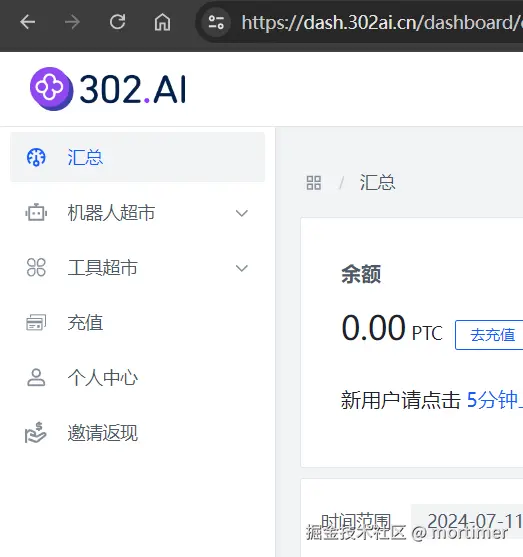Screen dimensions: 523x557
Task: Click the 时间范围 label
Action: coord(356,521)
